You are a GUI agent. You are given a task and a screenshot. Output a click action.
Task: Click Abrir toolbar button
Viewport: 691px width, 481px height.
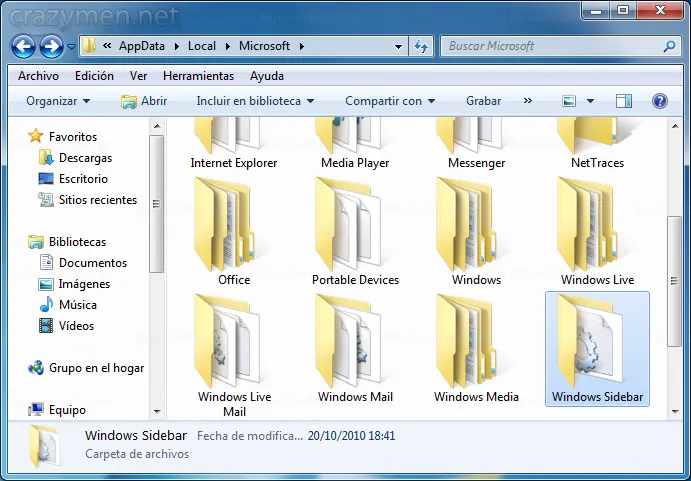coord(144,101)
